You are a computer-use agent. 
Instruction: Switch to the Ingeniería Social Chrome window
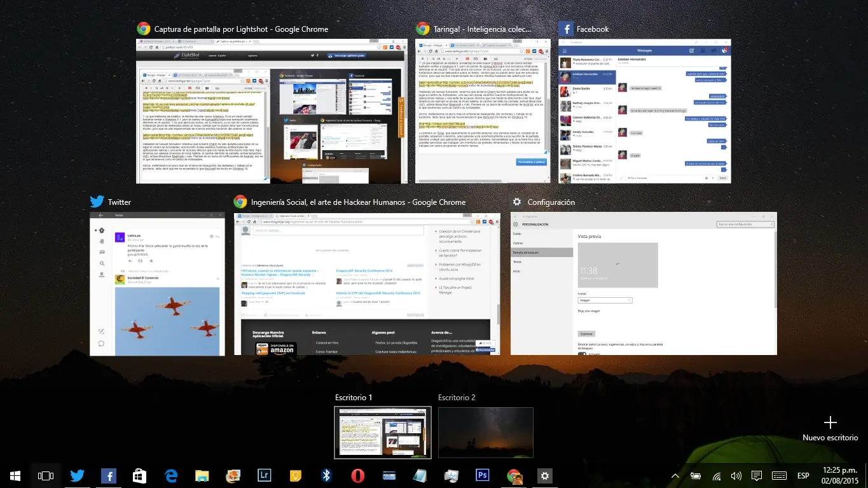click(x=367, y=284)
